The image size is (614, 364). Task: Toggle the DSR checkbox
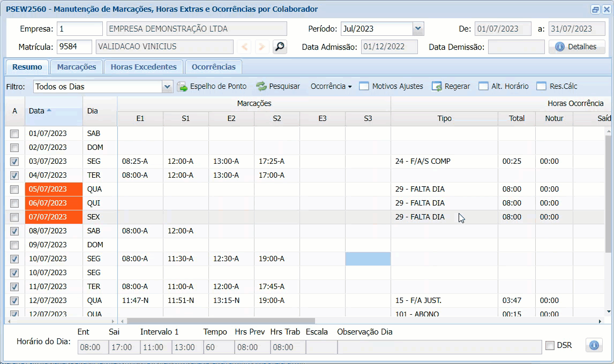coord(550,346)
